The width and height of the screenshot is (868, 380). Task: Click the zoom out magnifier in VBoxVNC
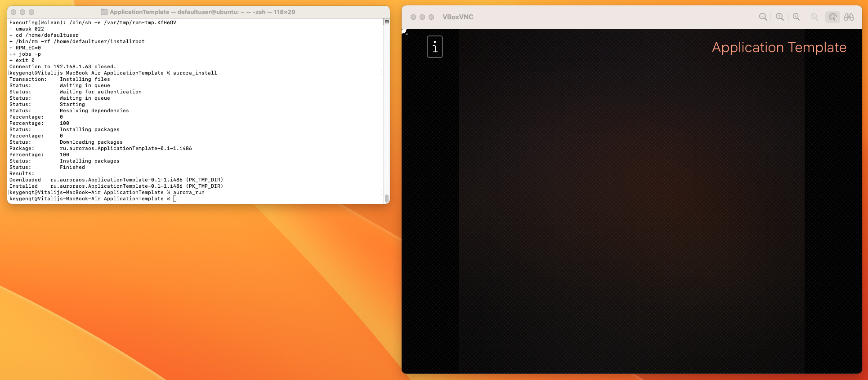pyautogui.click(x=763, y=17)
